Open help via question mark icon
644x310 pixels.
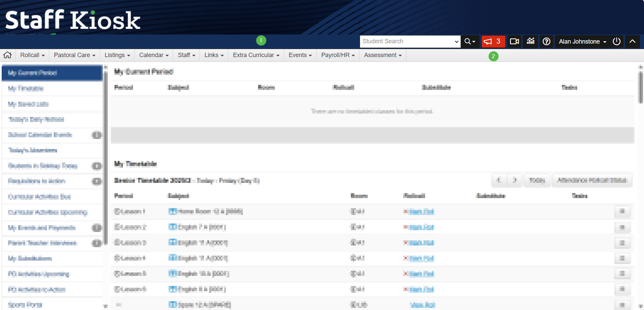tap(546, 42)
